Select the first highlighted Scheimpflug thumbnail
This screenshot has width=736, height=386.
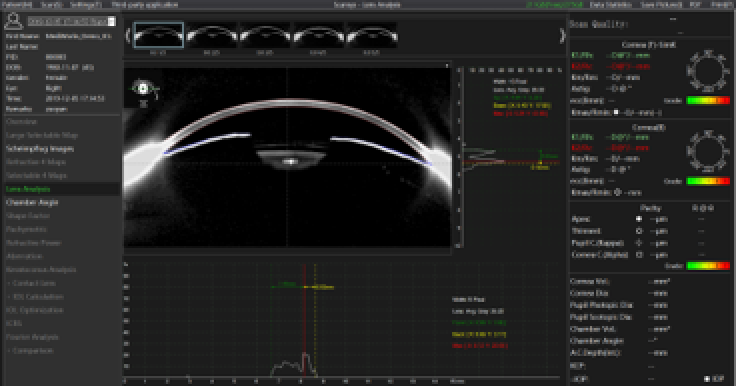159,35
